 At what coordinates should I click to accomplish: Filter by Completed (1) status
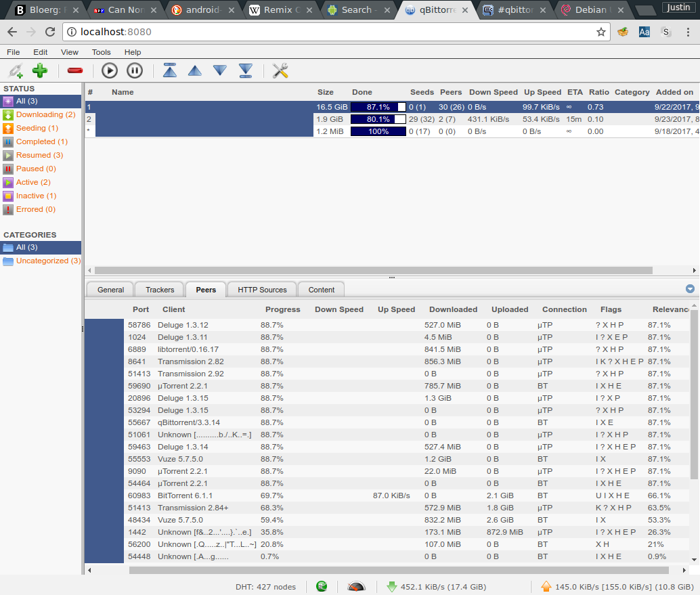pyautogui.click(x=41, y=141)
